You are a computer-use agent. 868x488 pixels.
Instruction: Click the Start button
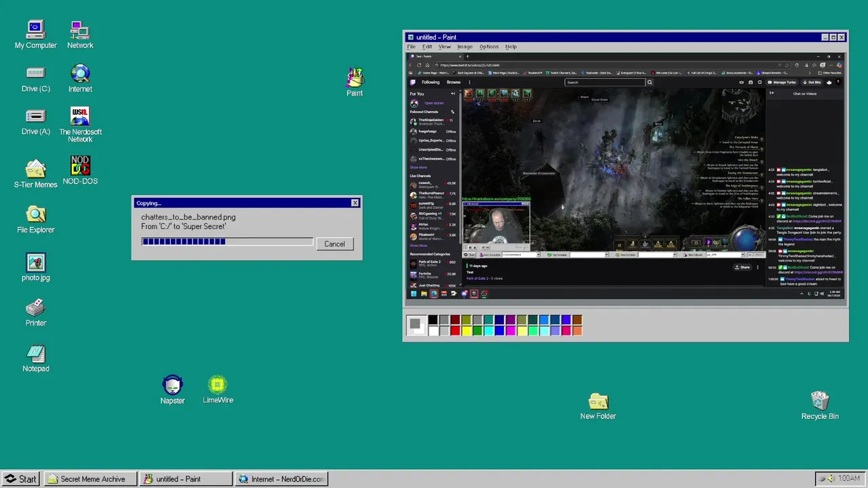[x=20, y=479]
